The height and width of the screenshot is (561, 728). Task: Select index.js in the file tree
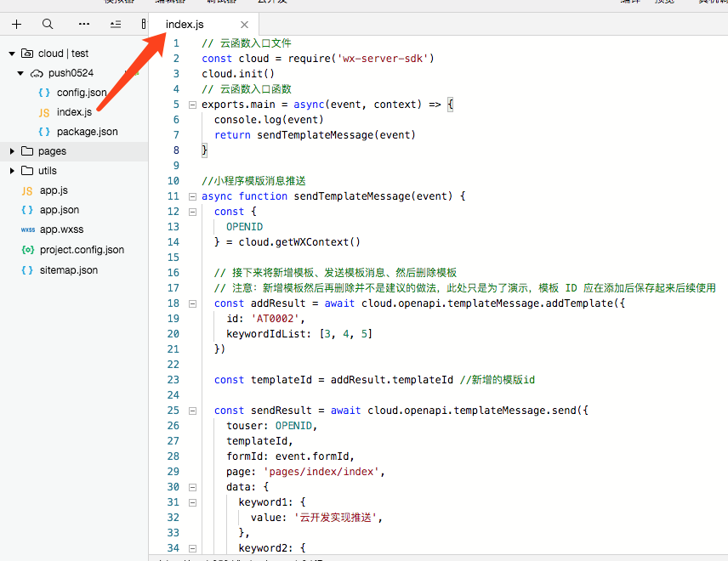tap(74, 112)
